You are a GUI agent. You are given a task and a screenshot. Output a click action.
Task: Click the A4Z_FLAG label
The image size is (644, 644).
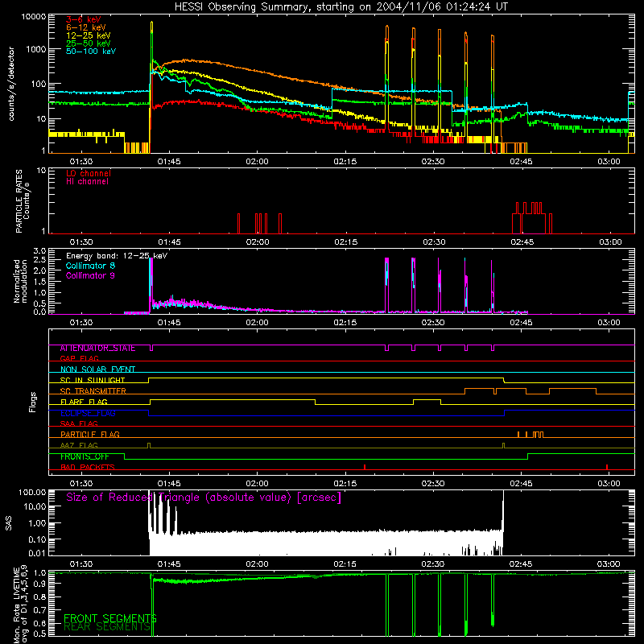click(79, 446)
